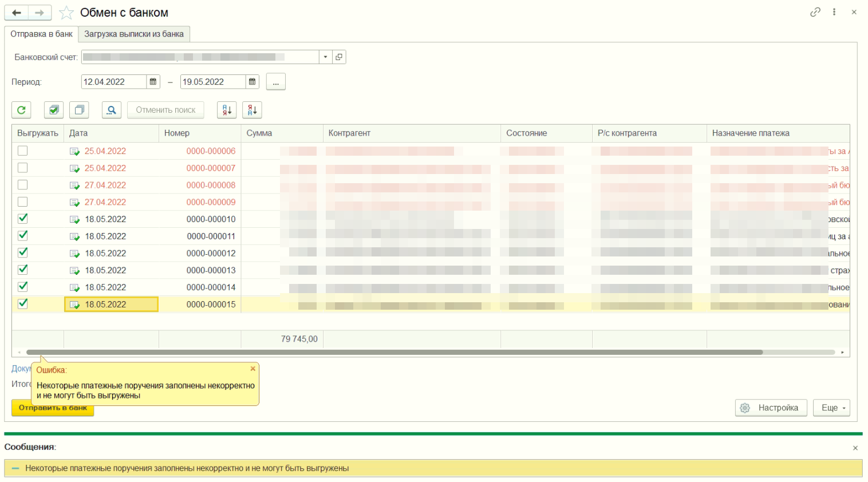Click the horizontal scrollbar under the table

394,352
